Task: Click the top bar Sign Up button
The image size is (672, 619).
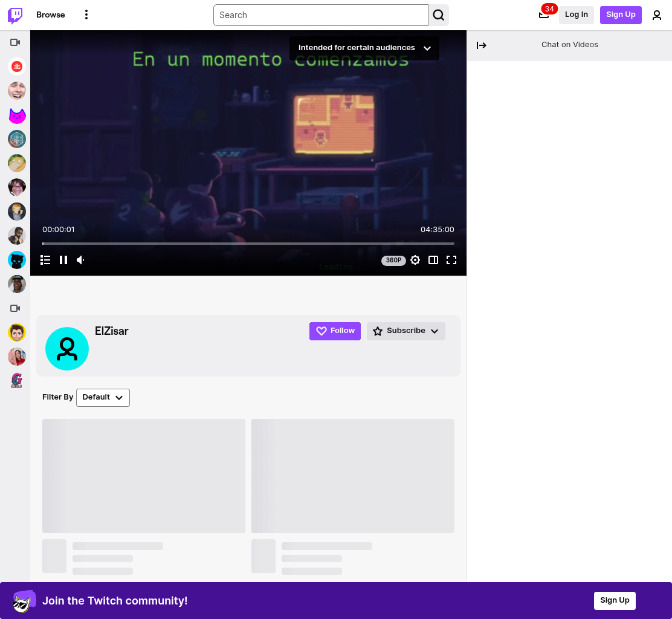Action: click(621, 15)
